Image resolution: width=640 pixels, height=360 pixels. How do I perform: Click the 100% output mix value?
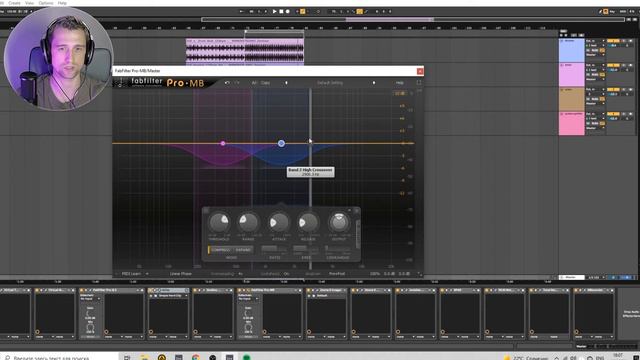[x=375, y=273]
